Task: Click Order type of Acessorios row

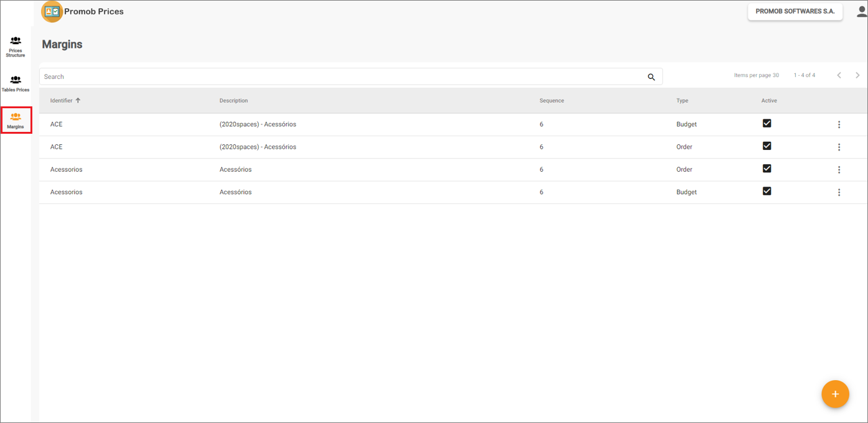Action: point(685,169)
